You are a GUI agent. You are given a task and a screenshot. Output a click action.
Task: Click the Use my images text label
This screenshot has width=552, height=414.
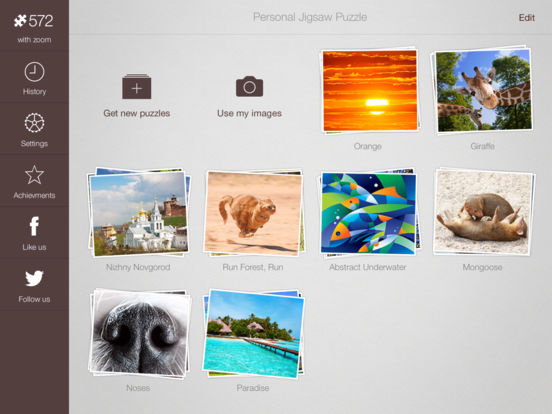click(x=249, y=113)
